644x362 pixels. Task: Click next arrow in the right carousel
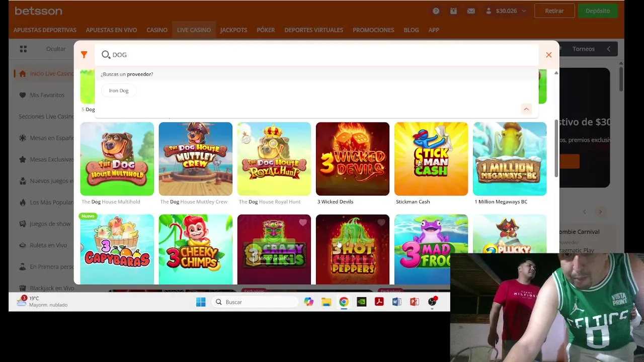(600, 212)
